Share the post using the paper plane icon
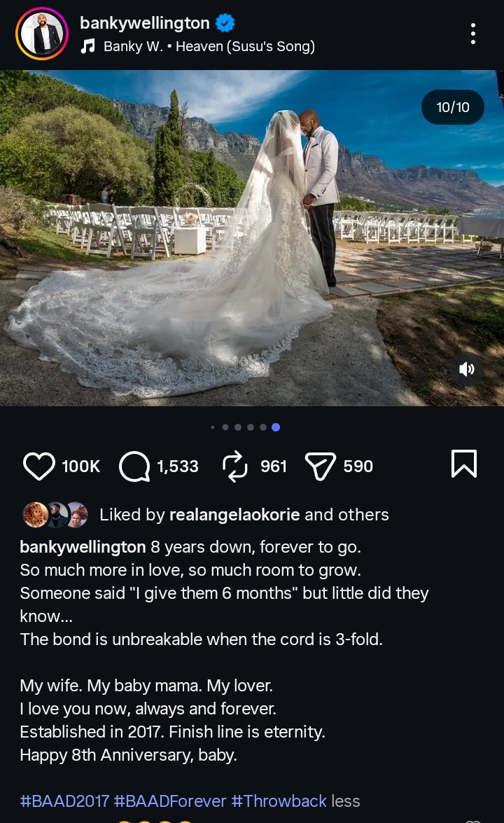 pos(320,466)
